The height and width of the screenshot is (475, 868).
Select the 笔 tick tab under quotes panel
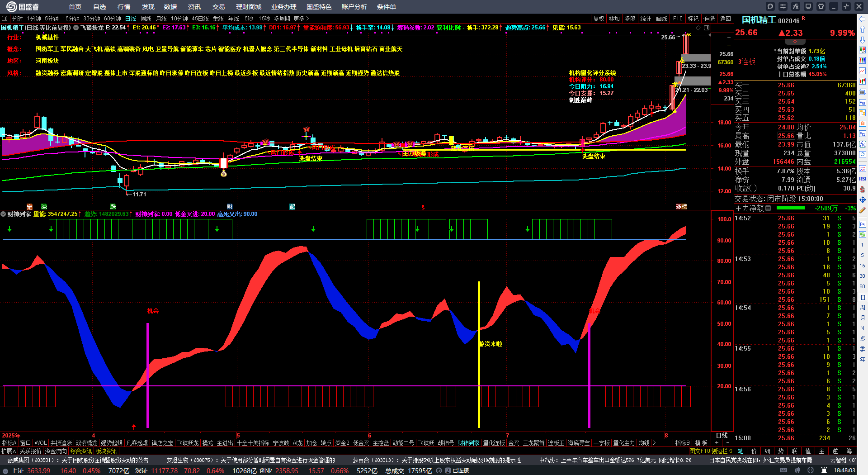tap(740, 451)
